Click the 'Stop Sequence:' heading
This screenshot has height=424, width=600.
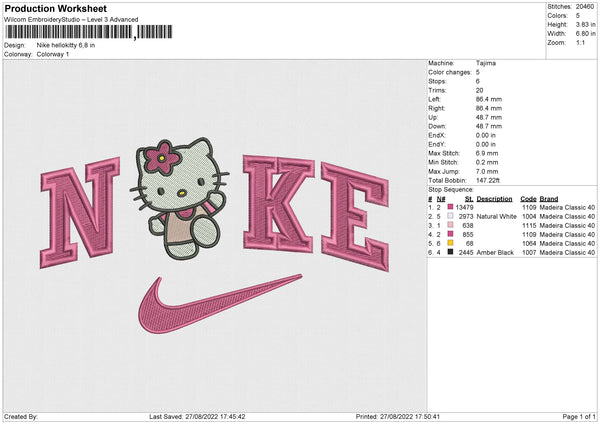(x=451, y=190)
